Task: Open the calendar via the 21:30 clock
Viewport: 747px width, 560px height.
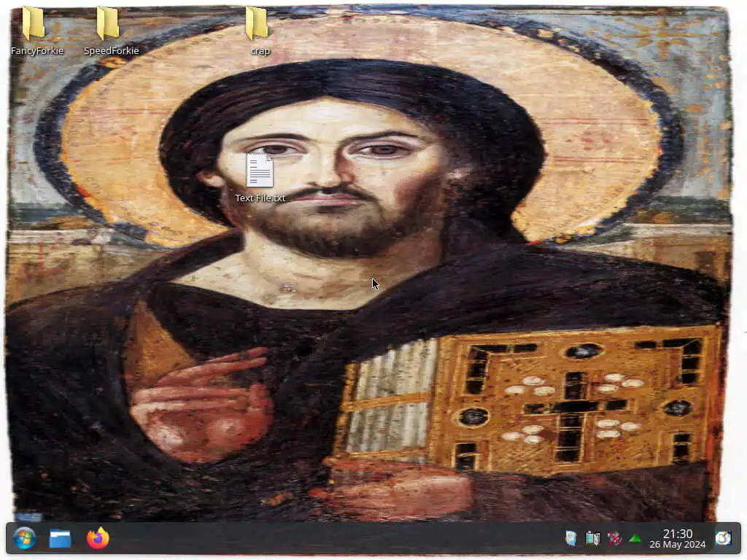Action: pyautogui.click(x=678, y=539)
